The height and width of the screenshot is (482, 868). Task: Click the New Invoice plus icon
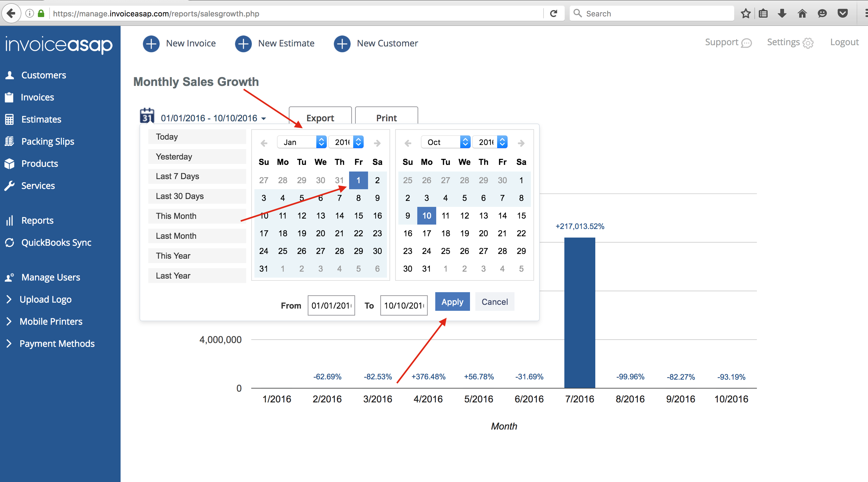[151, 44]
